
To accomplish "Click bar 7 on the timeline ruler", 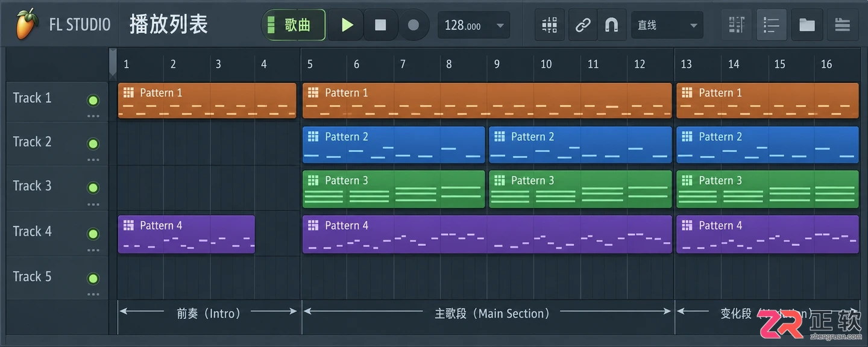I will pyautogui.click(x=403, y=64).
